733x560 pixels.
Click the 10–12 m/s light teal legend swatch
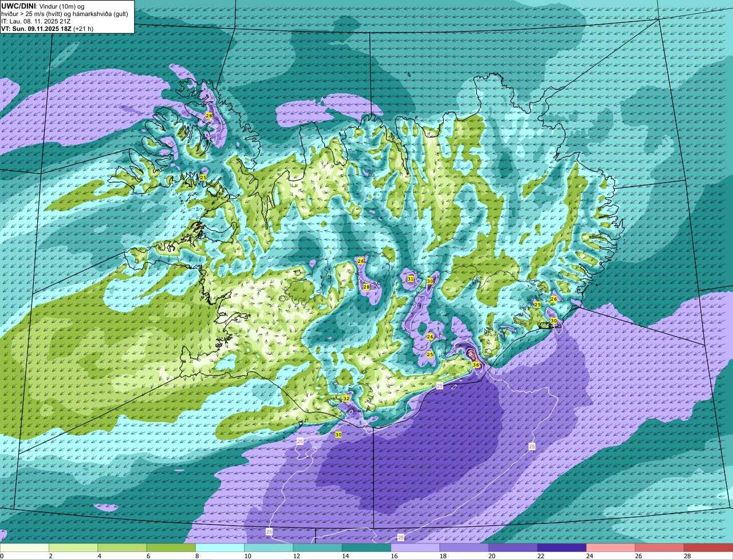click(269, 548)
